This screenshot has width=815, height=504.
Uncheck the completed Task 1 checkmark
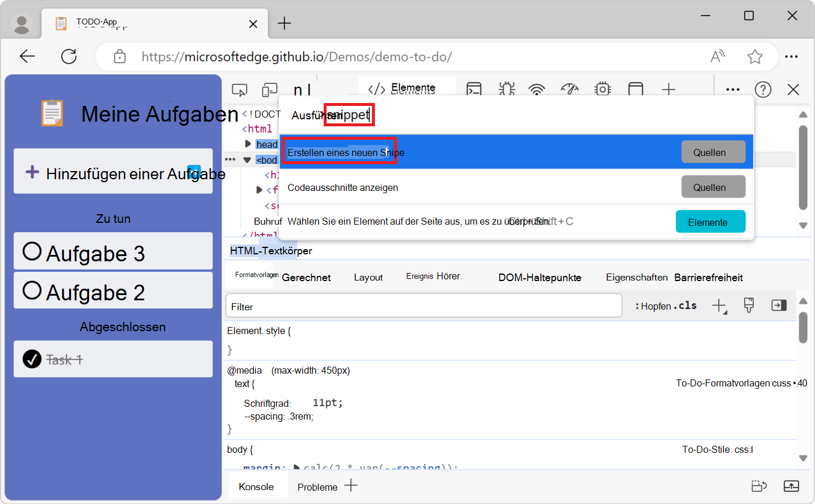tap(32, 359)
